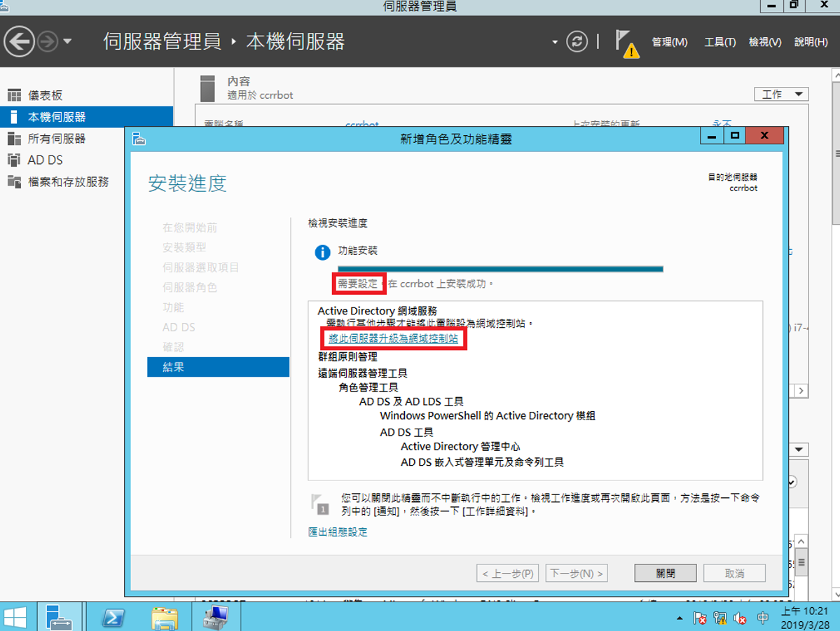Click the 檔案和存放服務 icon
The width and height of the screenshot is (840, 631).
[x=15, y=181]
